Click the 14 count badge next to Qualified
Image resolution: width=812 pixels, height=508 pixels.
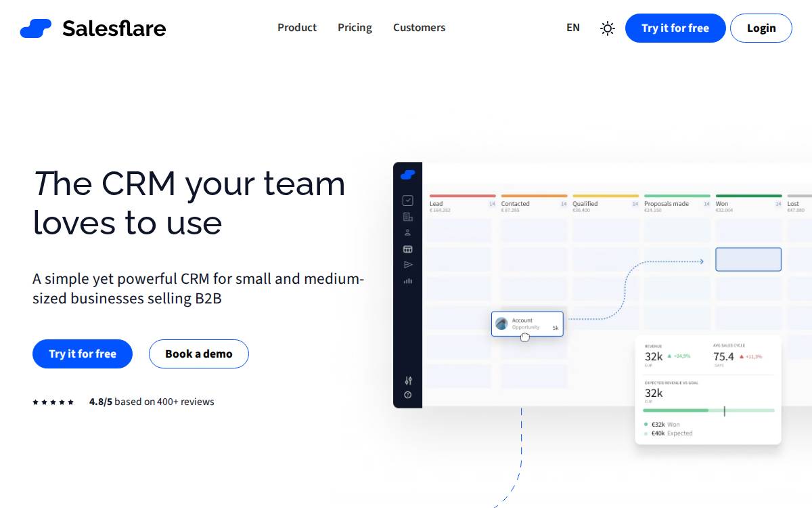click(x=635, y=204)
